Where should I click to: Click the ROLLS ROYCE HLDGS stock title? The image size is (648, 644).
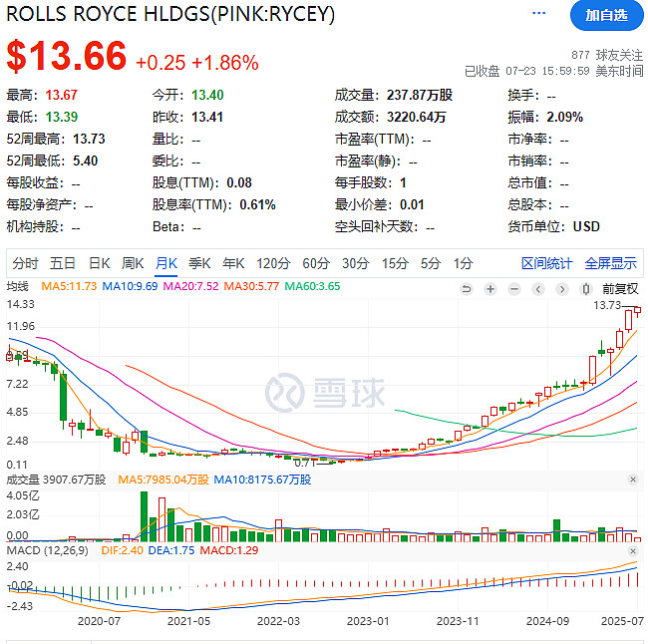170,15
